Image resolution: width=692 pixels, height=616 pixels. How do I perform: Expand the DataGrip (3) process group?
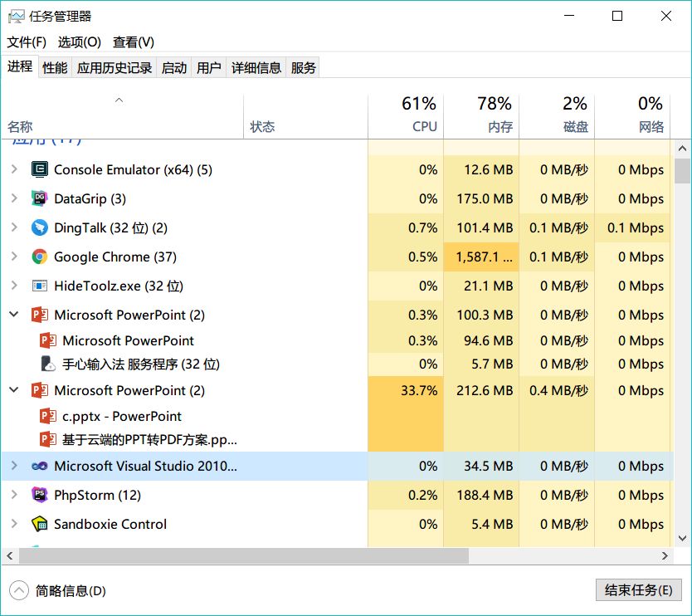click(x=14, y=198)
